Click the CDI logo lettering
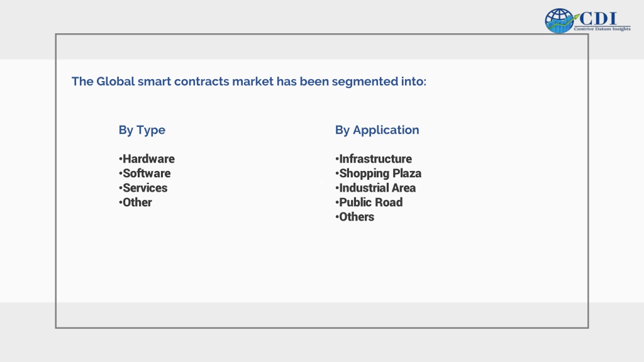644x362 pixels. (x=598, y=19)
